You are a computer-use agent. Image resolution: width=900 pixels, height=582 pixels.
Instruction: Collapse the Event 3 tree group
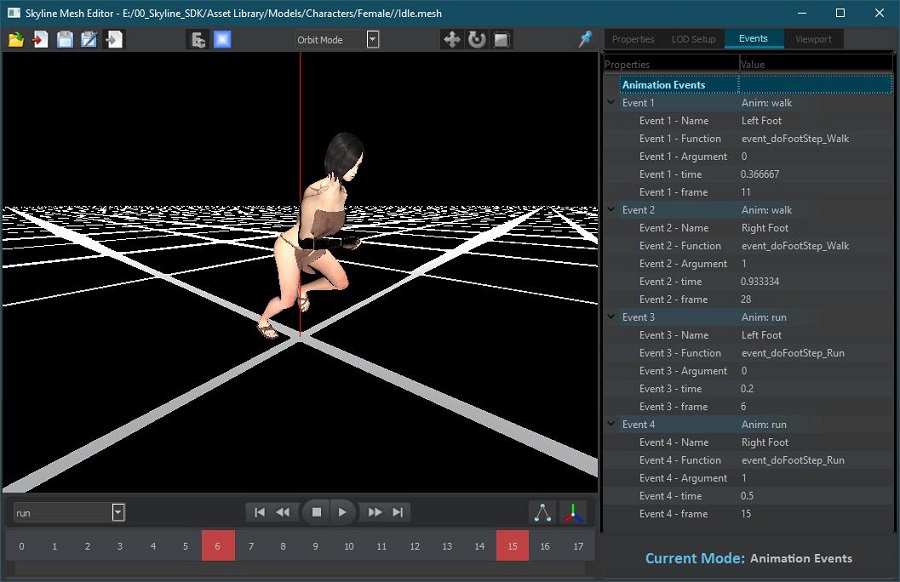(x=611, y=317)
